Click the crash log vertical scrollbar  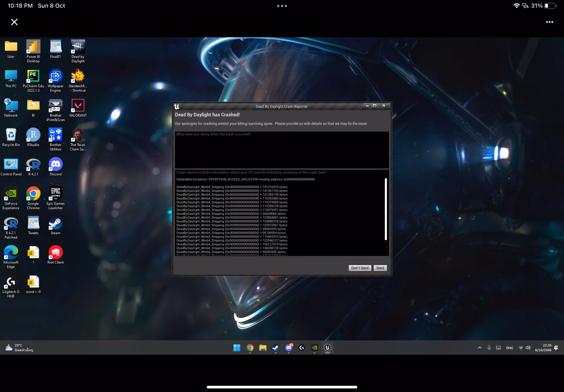[386, 209]
